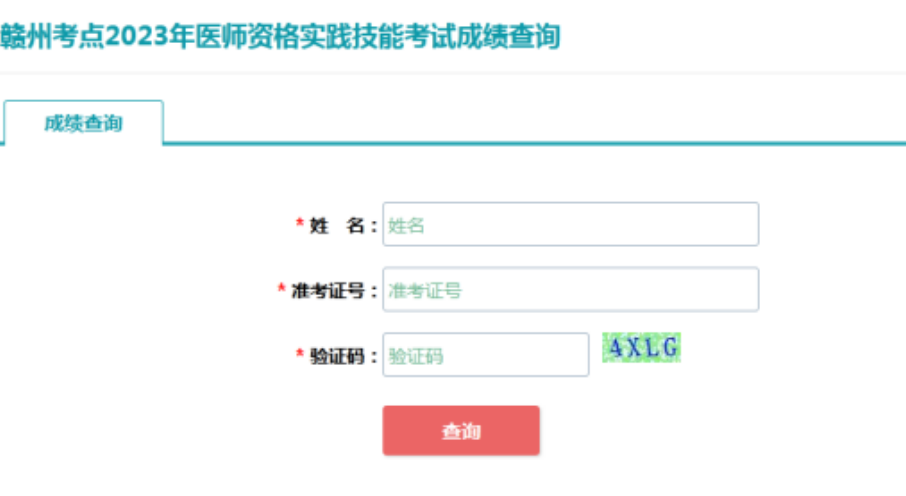Submit the form with the red 查询 button
Screen dimensions: 906x496
point(461,431)
